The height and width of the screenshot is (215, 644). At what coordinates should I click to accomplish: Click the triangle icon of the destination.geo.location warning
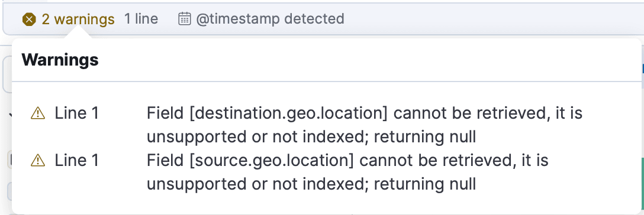click(38, 113)
